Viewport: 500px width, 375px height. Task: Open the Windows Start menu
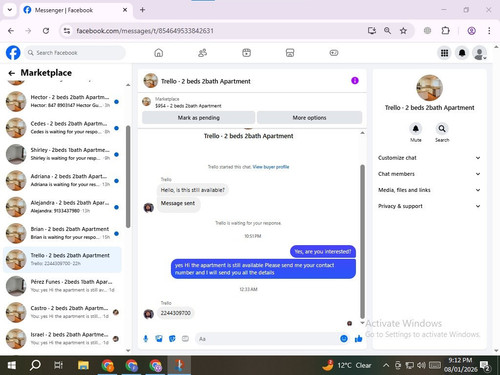click(x=12, y=365)
